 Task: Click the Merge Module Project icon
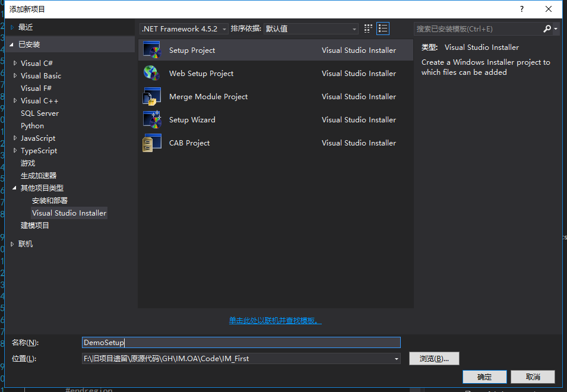click(152, 97)
